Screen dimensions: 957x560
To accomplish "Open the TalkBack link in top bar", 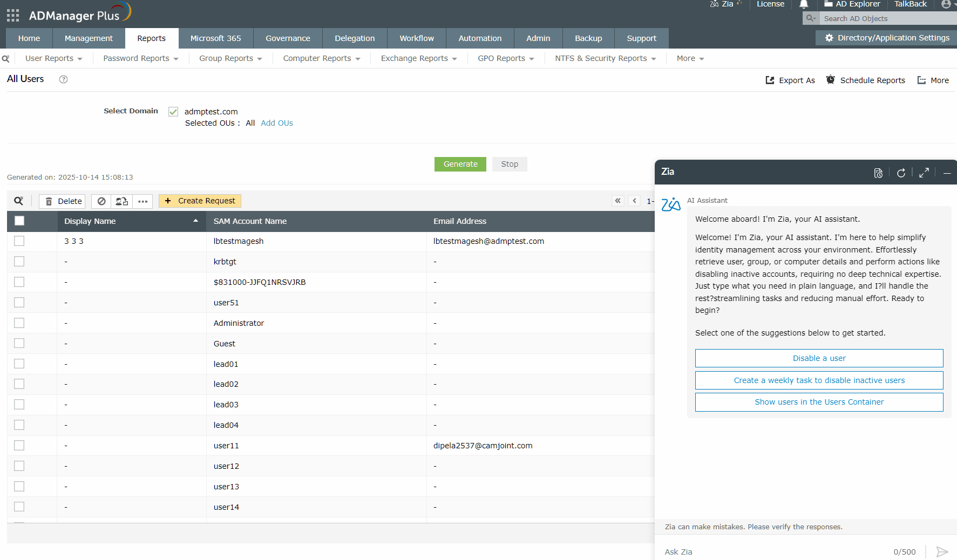I will click(911, 4).
